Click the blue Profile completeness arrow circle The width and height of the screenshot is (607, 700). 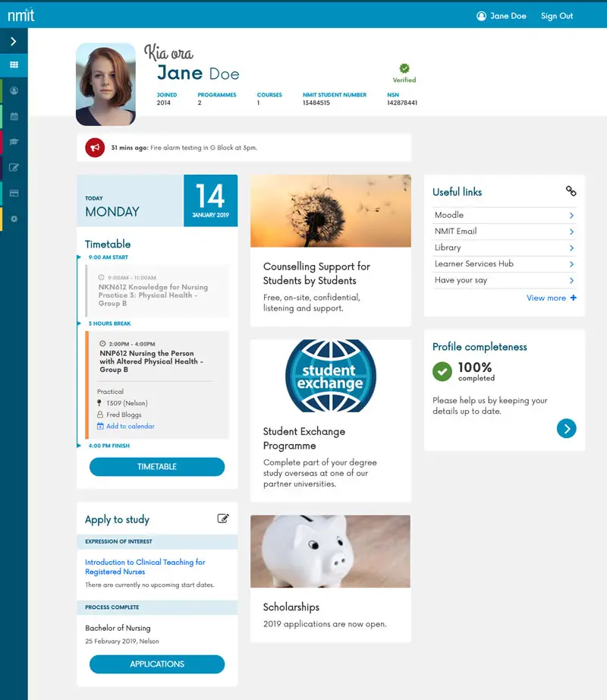point(567,428)
